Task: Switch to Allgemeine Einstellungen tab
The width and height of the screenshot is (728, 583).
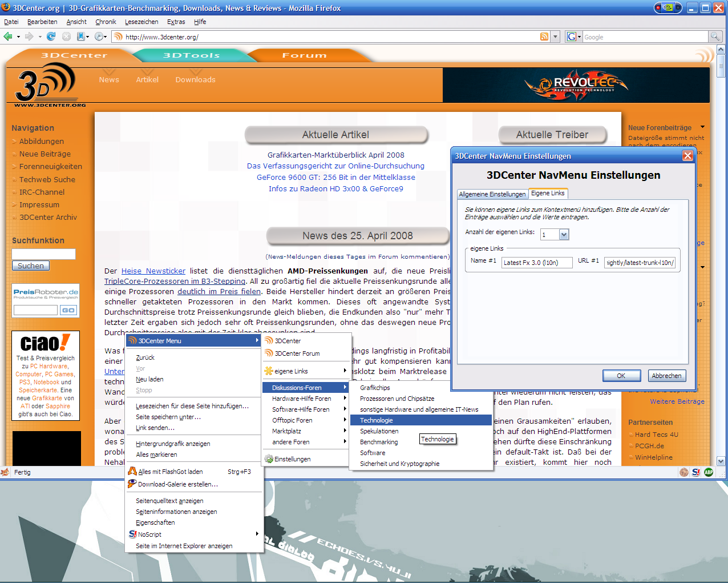Action: [492, 194]
